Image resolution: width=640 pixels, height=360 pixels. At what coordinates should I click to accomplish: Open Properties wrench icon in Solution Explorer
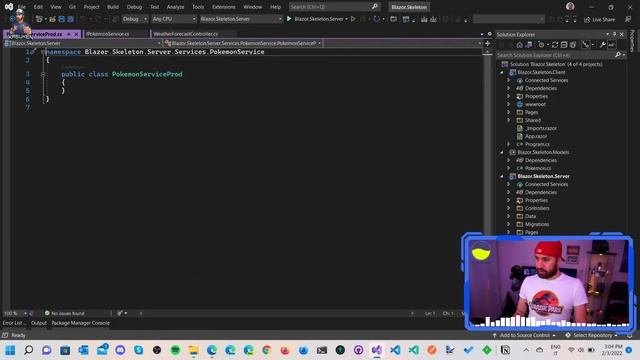pos(602,45)
